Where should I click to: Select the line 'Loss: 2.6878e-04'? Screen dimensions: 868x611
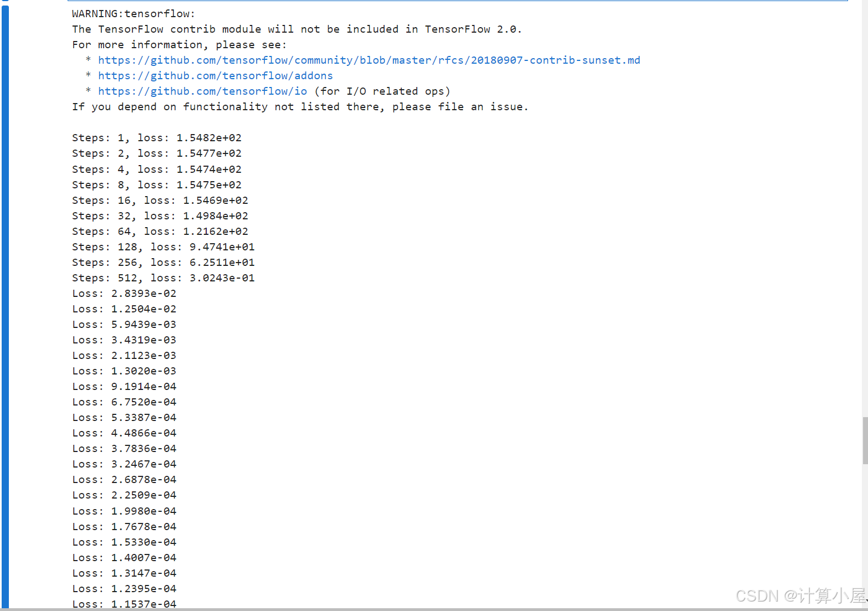(124, 480)
